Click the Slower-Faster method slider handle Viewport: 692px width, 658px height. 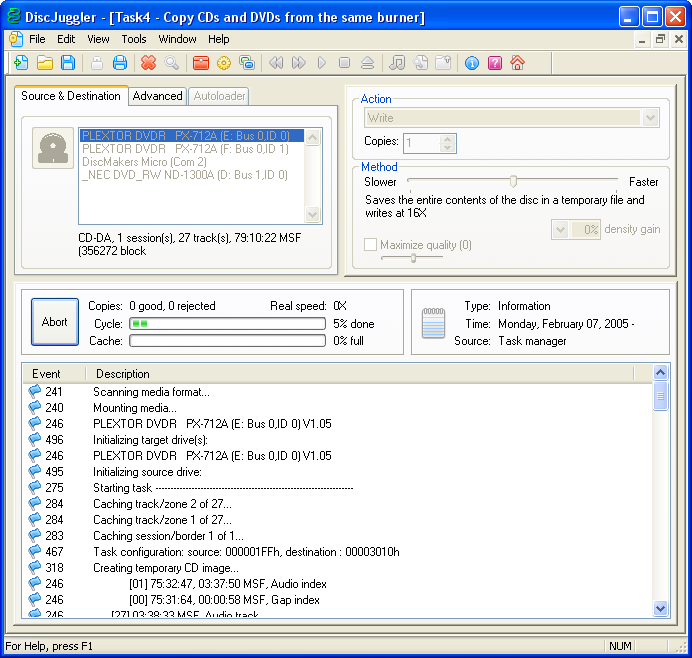click(x=513, y=182)
